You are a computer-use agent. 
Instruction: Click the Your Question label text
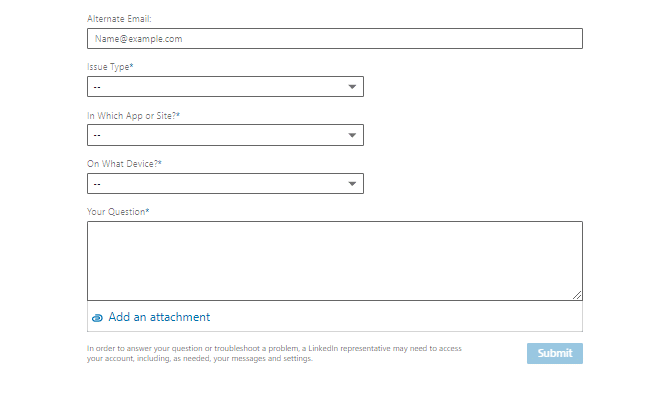tap(118, 212)
